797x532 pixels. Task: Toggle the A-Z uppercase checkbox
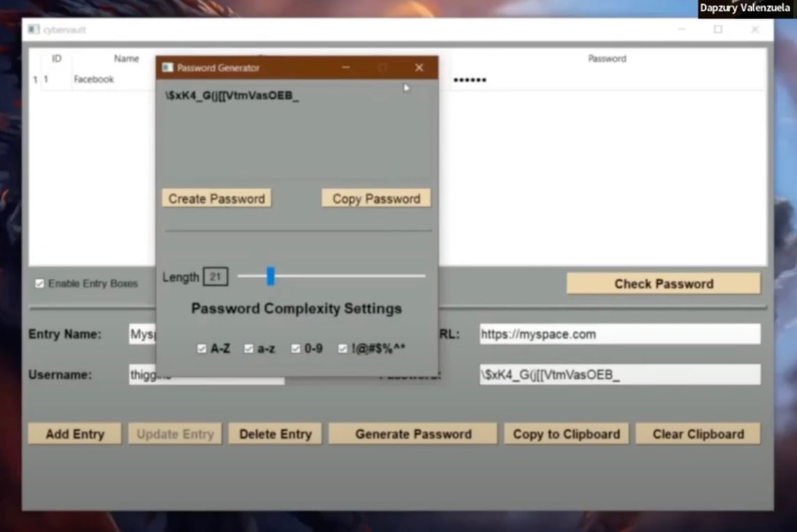click(x=202, y=349)
